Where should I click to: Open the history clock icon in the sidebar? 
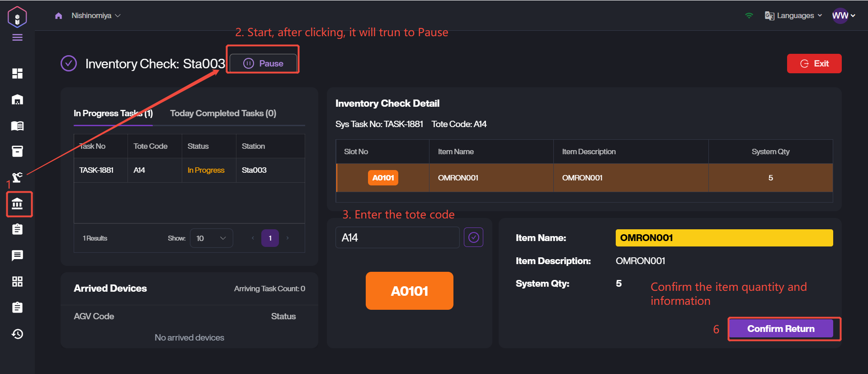pyautogui.click(x=17, y=334)
